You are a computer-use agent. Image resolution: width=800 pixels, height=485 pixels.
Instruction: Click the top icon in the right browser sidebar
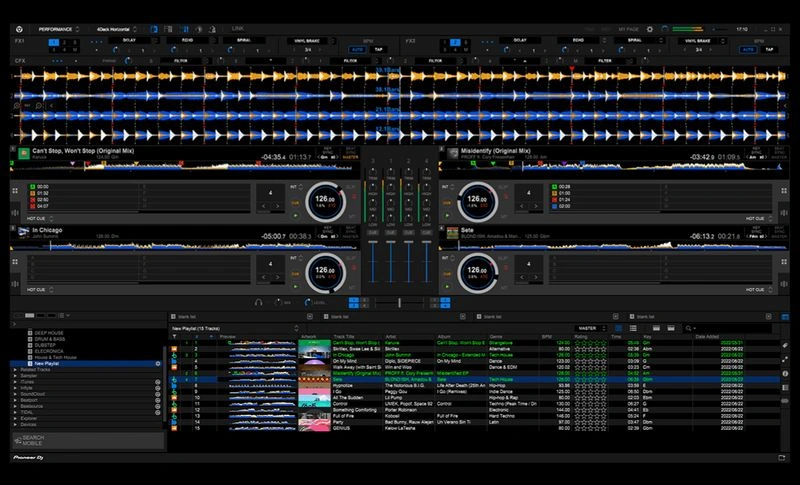click(785, 317)
